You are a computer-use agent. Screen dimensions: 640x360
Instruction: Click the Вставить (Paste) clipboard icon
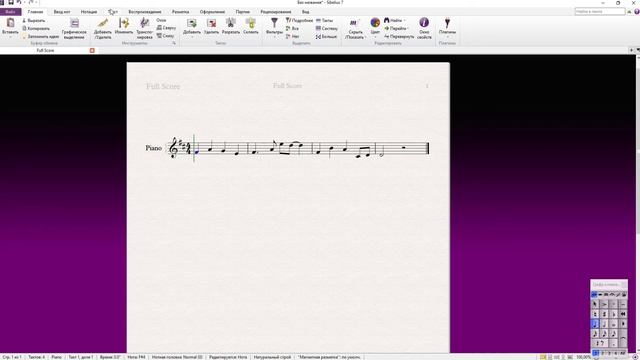tap(10, 23)
